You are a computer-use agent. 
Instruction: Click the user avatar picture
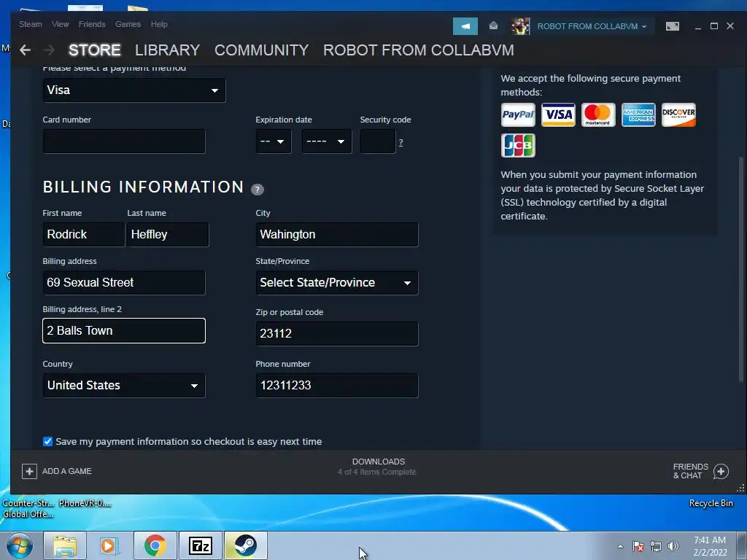(x=521, y=26)
